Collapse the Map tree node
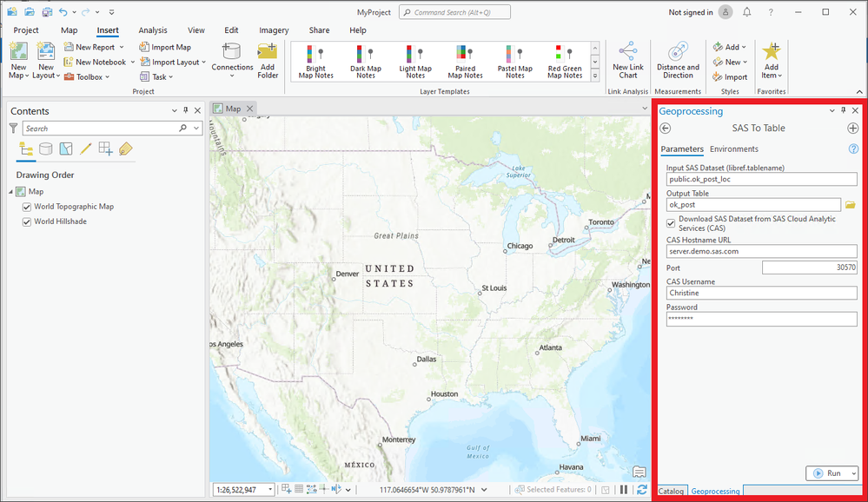This screenshot has width=868, height=502. [x=10, y=191]
